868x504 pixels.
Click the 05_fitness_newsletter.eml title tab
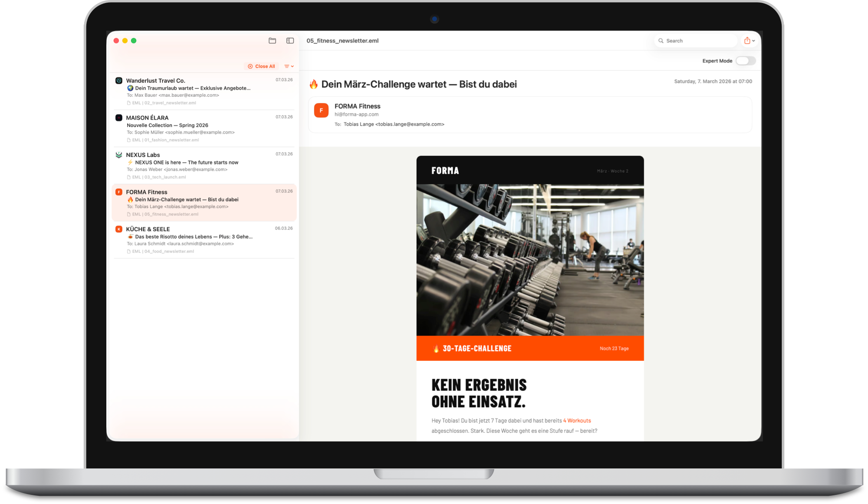342,40
